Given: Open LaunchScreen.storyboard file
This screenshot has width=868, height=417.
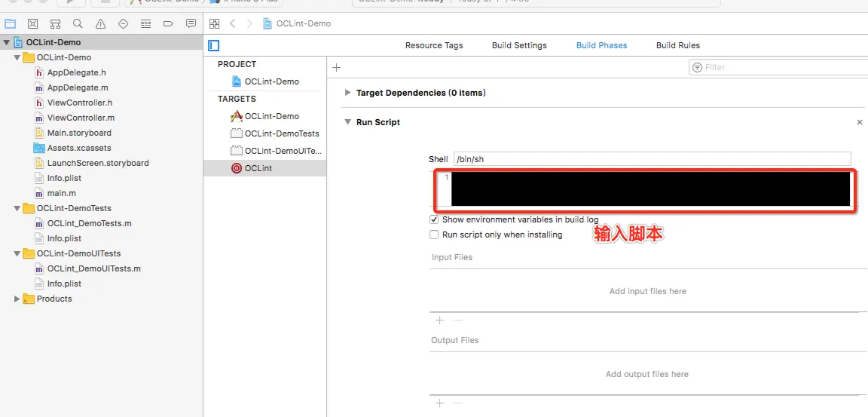Looking at the screenshot, I should tap(98, 163).
